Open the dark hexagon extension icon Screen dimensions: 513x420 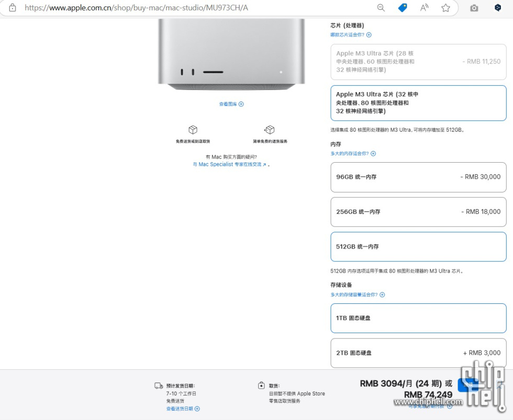click(498, 8)
